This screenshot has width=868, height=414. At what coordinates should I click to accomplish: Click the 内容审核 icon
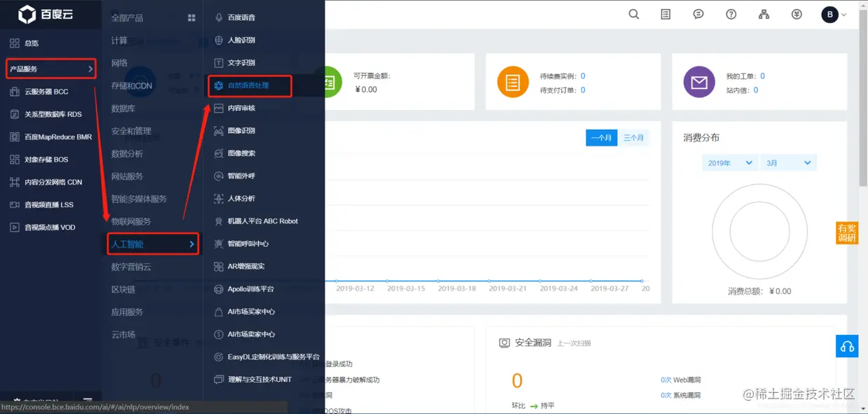point(219,108)
